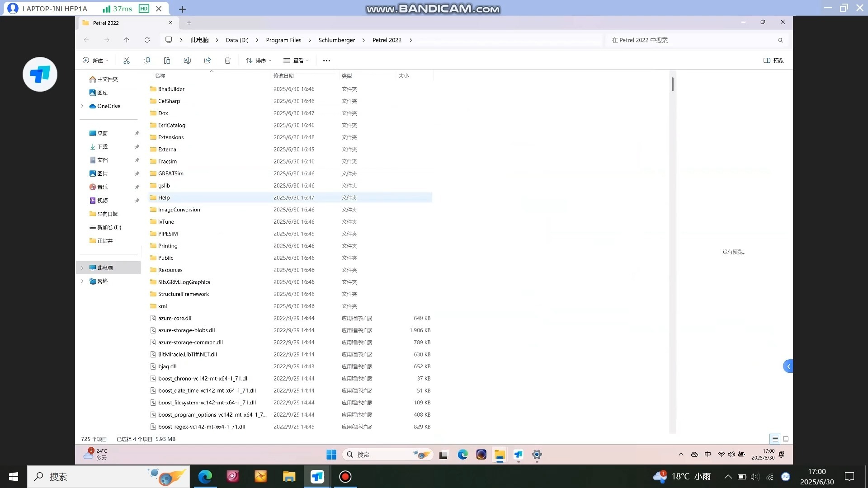Open the three-dots more options menu

pos(326,60)
